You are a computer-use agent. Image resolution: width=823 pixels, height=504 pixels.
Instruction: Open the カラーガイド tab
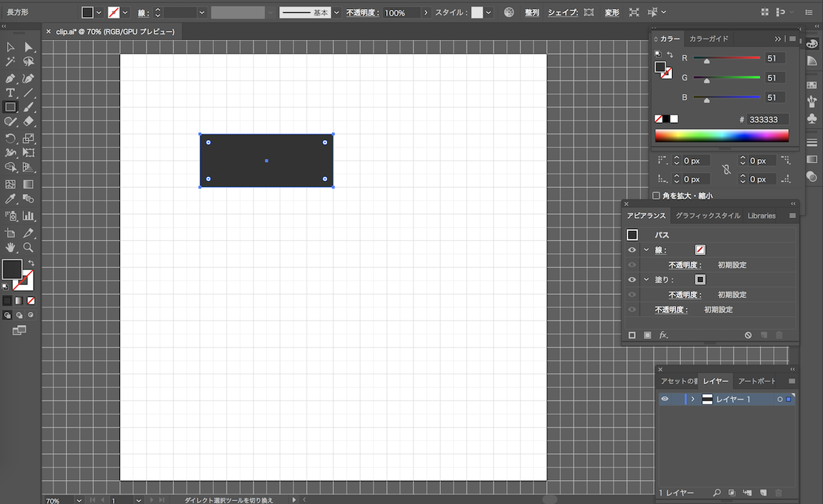click(x=708, y=39)
